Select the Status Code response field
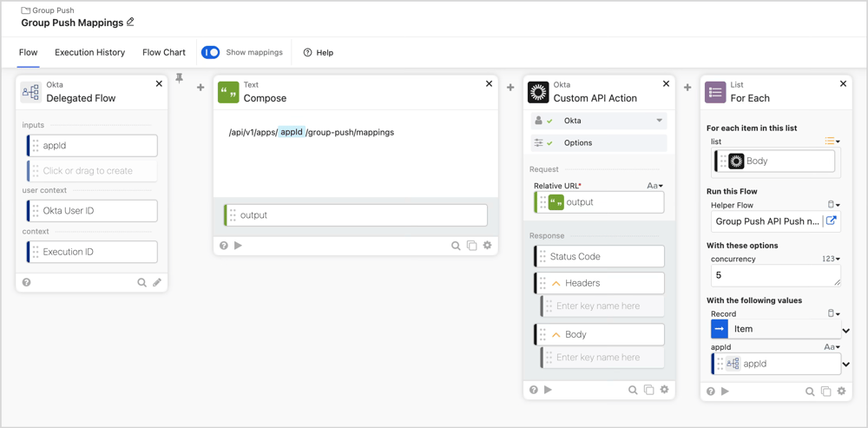868x428 pixels. tap(599, 256)
